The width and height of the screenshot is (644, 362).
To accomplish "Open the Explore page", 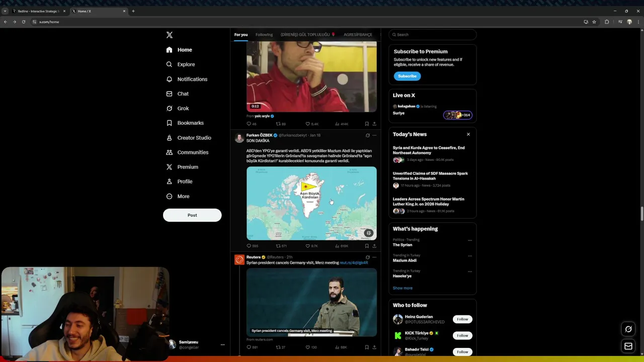I will [x=180, y=64].
